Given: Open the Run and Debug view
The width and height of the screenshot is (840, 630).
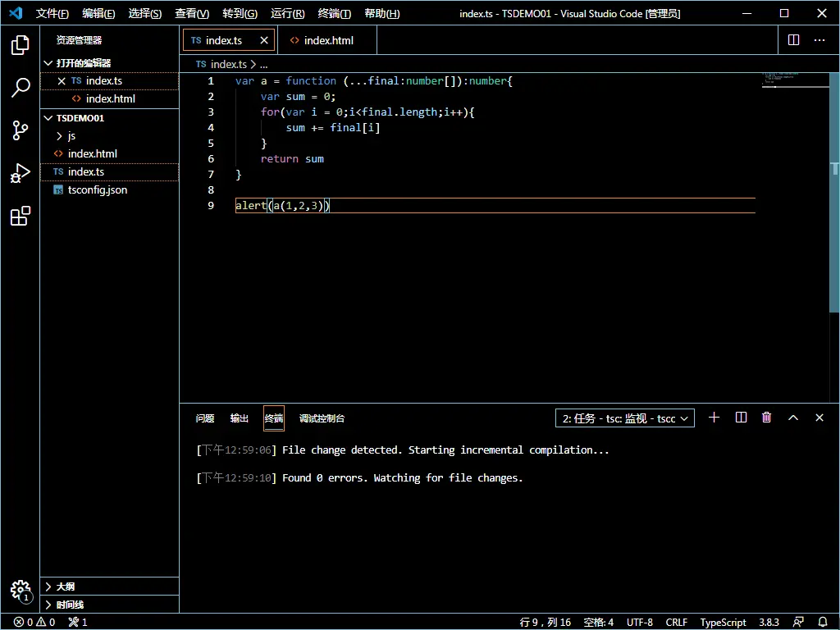Looking at the screenshot, I should tap(20, 173).
